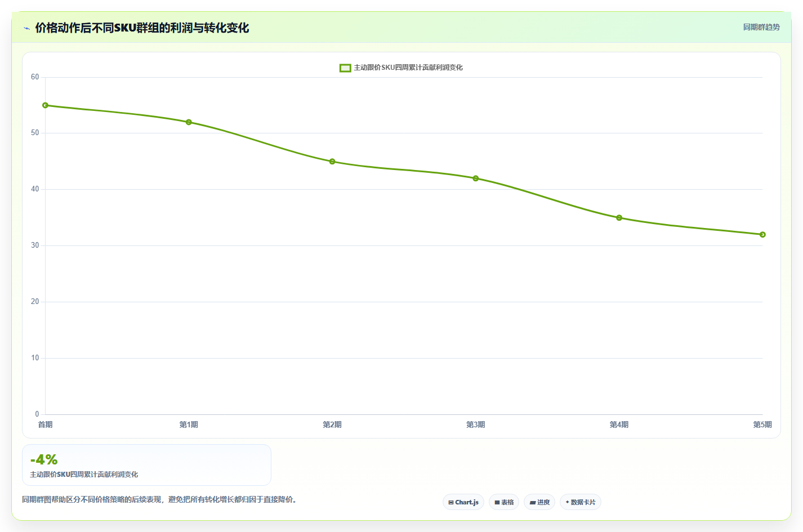Image resolution: width=803 pixels, height=532 pixels.
Task: Click the 20 y-axis tick label
Action: (x=35, y=302)
